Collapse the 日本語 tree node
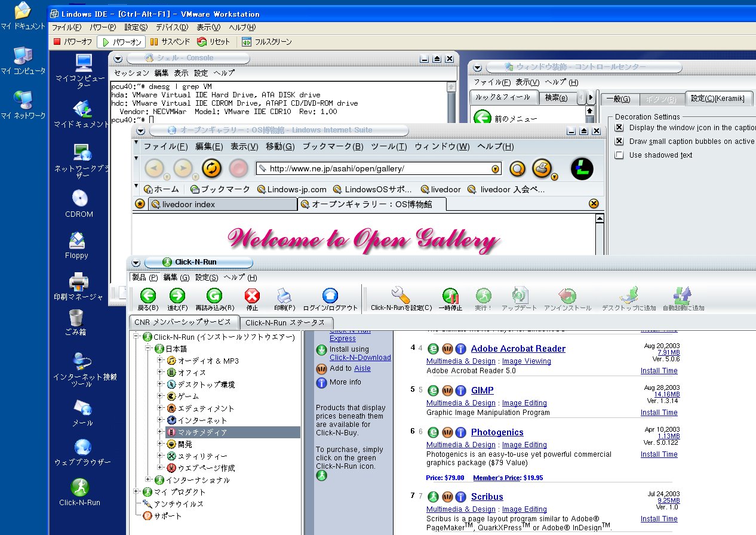756x535 pixels. [148, 349]
